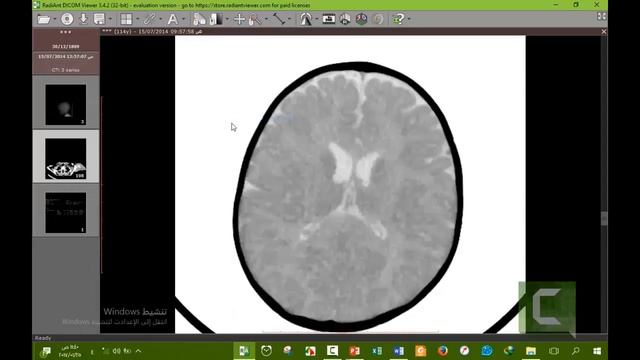This screenshot has width=640, height=360.
Task: Select the split screen layout grid icon
Action: tap(126, 19)
